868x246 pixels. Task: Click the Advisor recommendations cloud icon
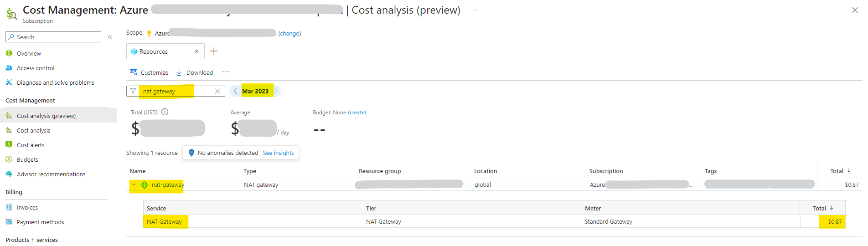(9, 174)
